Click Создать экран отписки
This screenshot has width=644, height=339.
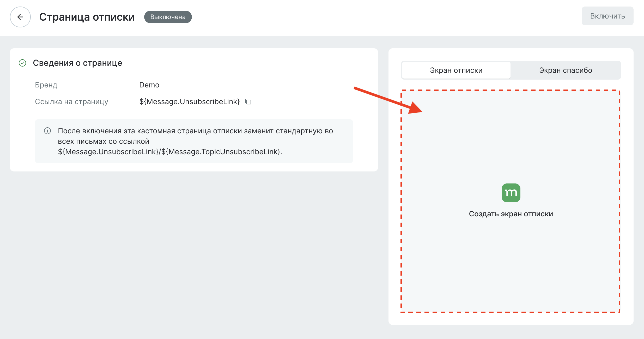(511, 214)
